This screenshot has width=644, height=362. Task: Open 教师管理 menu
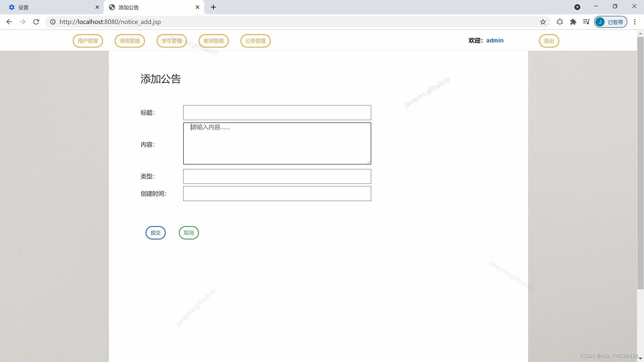[x=214, y=41]
